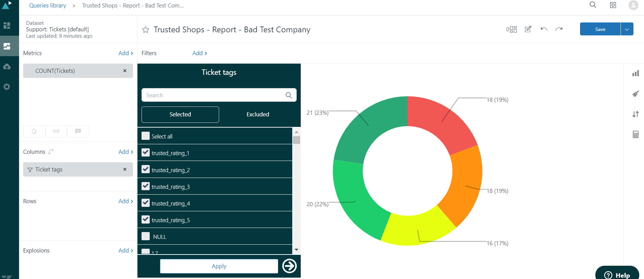Screen dimensions: 644x279
Task: Click the tag list scrollbar thumb
Action: click(x=296, y=140)
